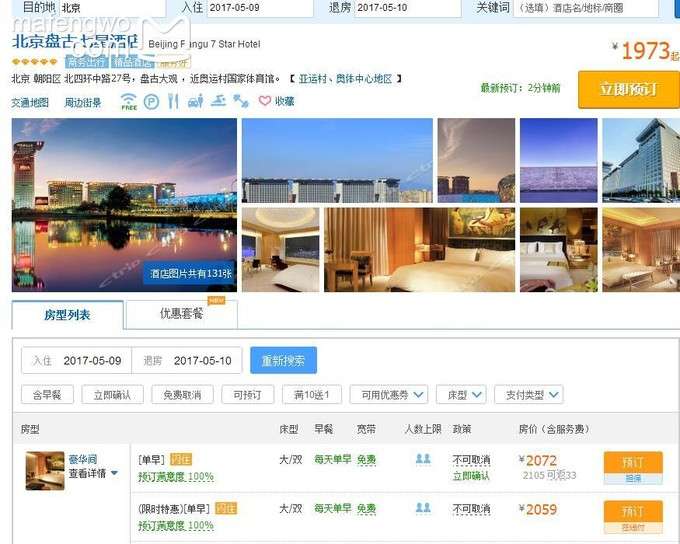
Task: Click the lower 退房 2017-05-10 date field
Action: pos(186,360)
